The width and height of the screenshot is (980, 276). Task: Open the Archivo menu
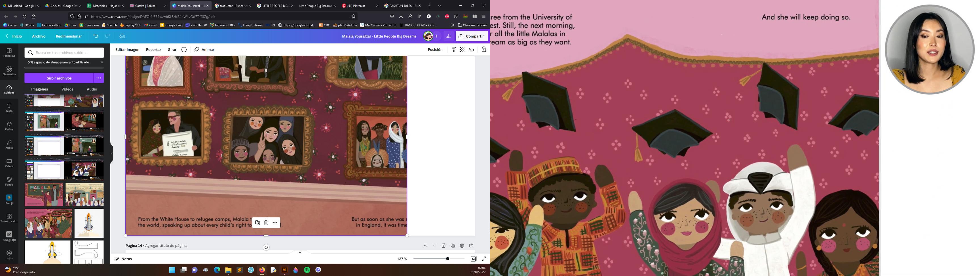[39, 36]
